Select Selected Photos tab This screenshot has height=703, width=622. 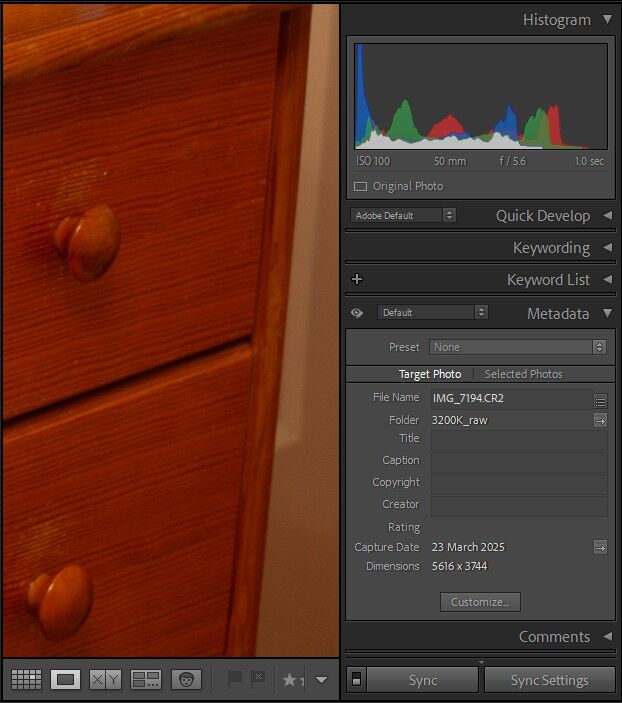point(523,374)
